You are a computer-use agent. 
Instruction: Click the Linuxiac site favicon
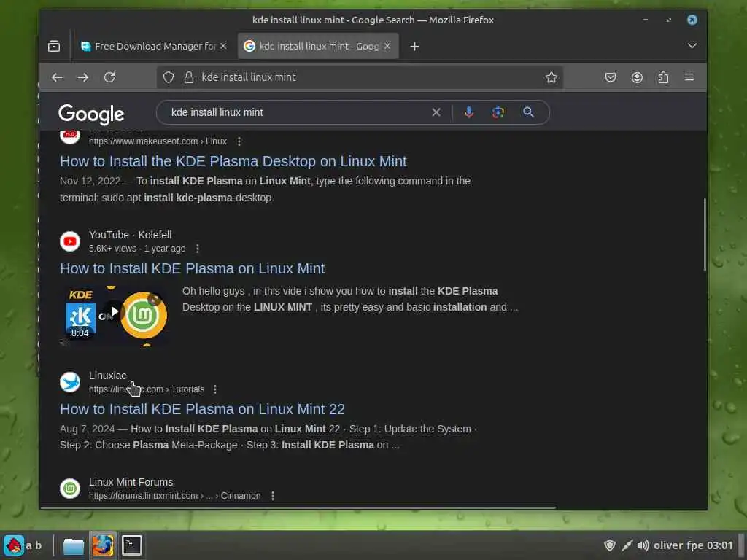(70, 382)
